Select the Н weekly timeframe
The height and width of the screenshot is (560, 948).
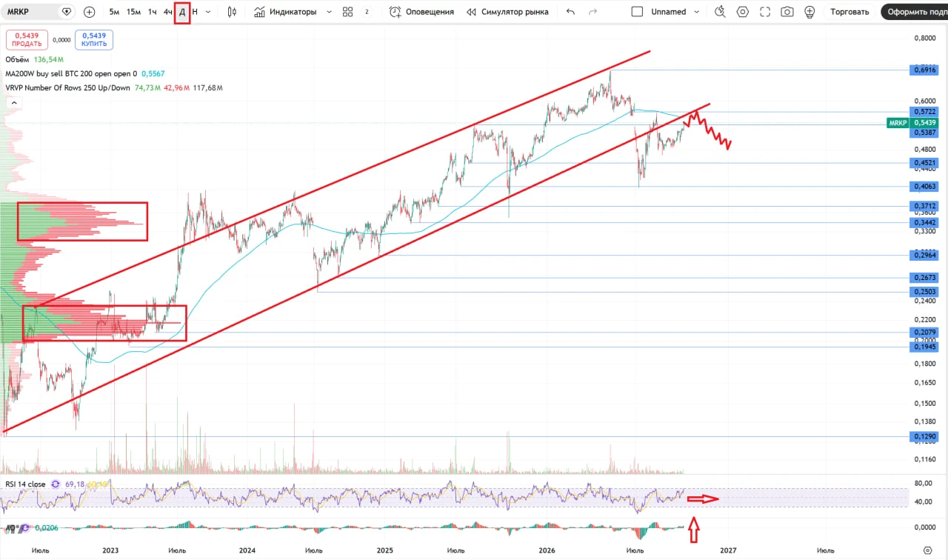point(195,12)
